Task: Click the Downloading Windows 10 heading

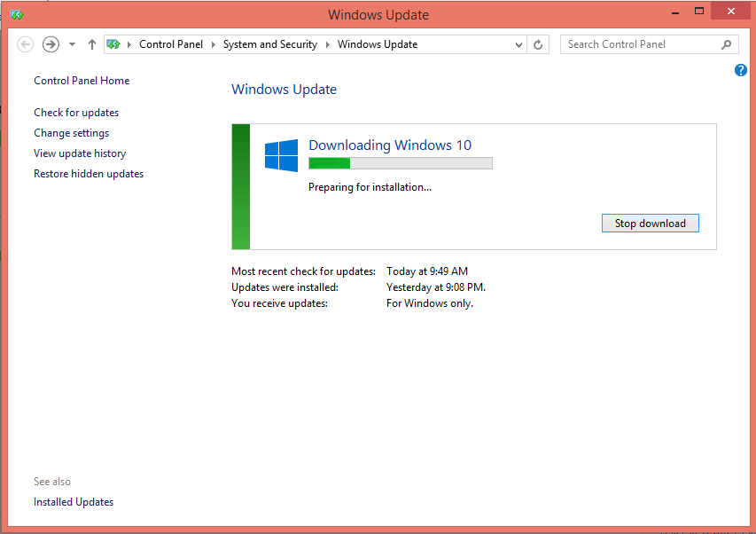Action: point(390,145)
